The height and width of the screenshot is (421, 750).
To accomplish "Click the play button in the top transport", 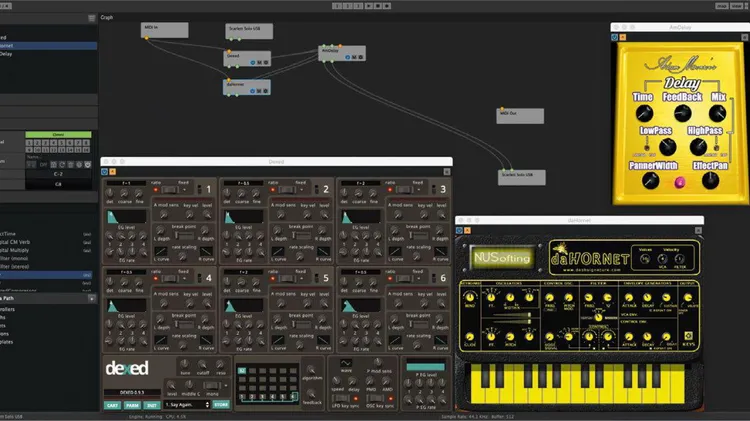I will click(x=369, y=6).
